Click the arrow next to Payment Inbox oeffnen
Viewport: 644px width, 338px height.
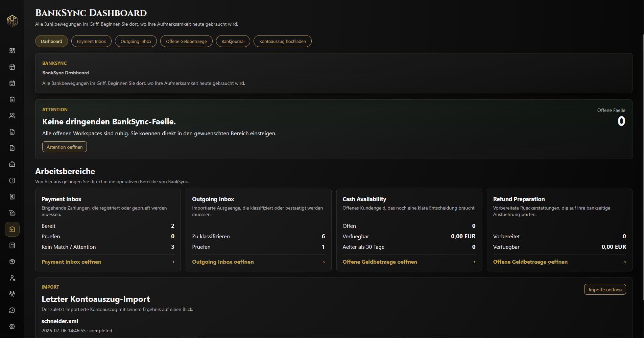click(x=173, y=262)
